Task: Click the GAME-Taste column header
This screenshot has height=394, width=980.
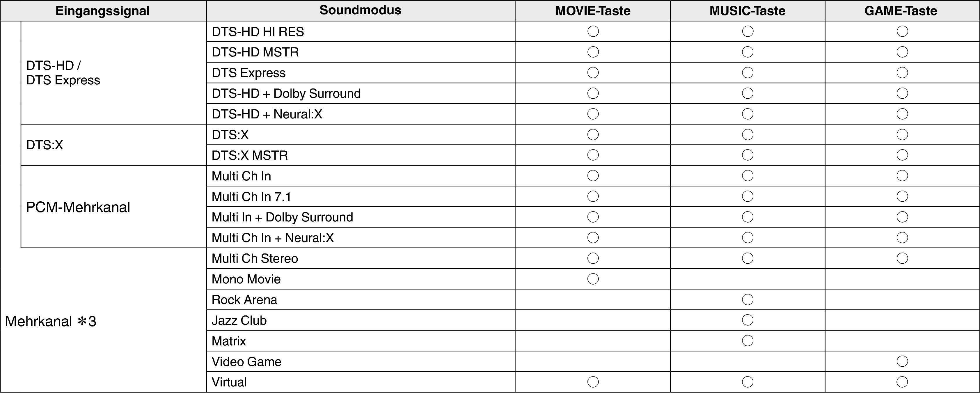Action: coord(901,11)
